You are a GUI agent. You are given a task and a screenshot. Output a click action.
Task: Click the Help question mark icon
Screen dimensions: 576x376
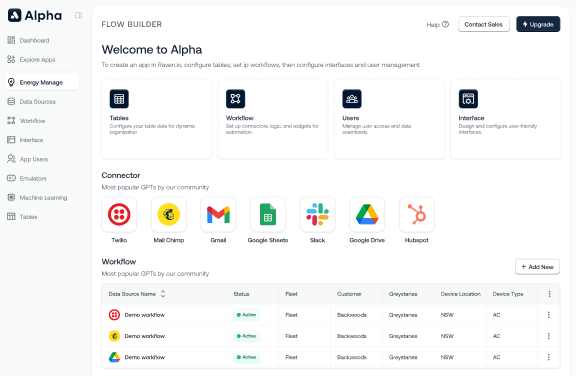point(445,24)
